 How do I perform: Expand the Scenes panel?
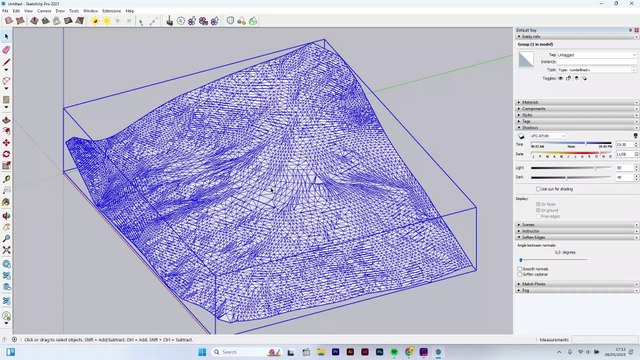pyautogui.click(x=576, y=224)
